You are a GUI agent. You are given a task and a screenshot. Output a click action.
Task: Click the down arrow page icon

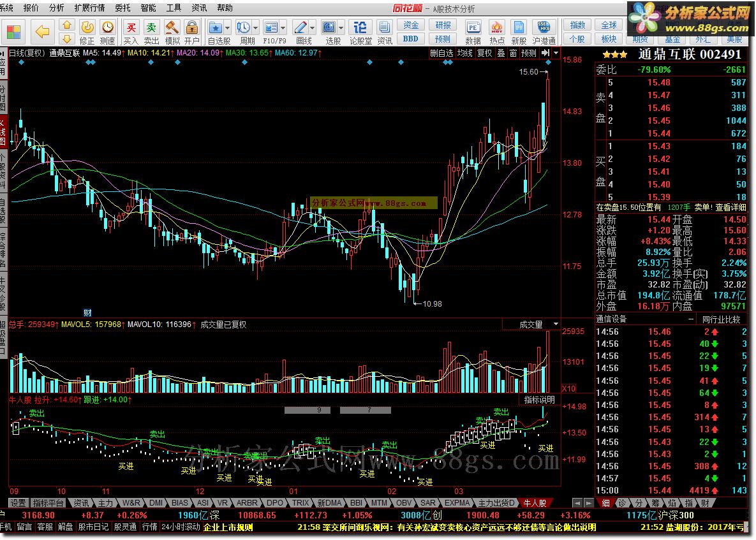pos(67,38)
